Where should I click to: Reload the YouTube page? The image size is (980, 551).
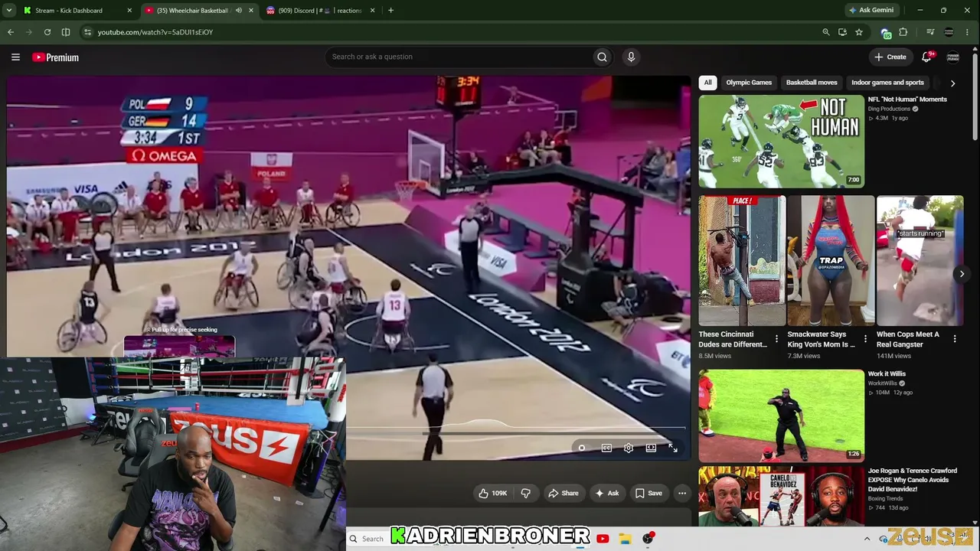(x=47, y=32)
